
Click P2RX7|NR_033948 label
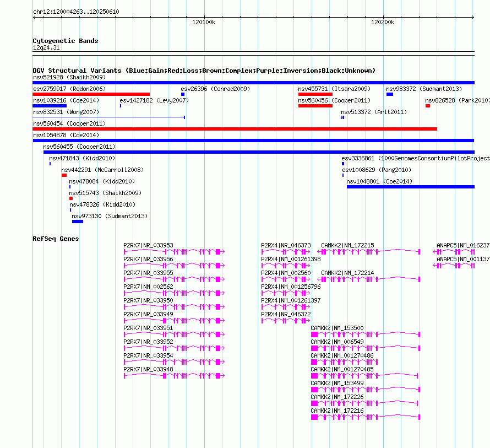pos(148,369)
